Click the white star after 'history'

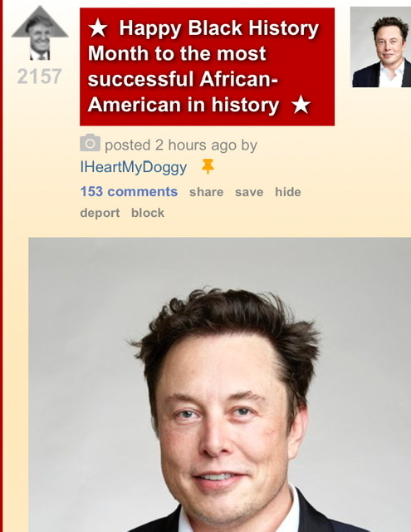tap(301, 105)
